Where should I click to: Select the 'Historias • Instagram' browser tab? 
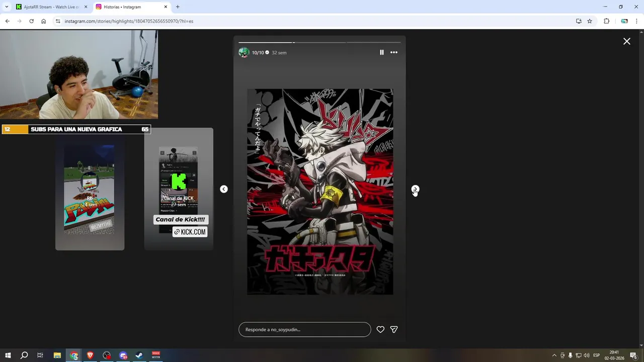click(131, 7)
